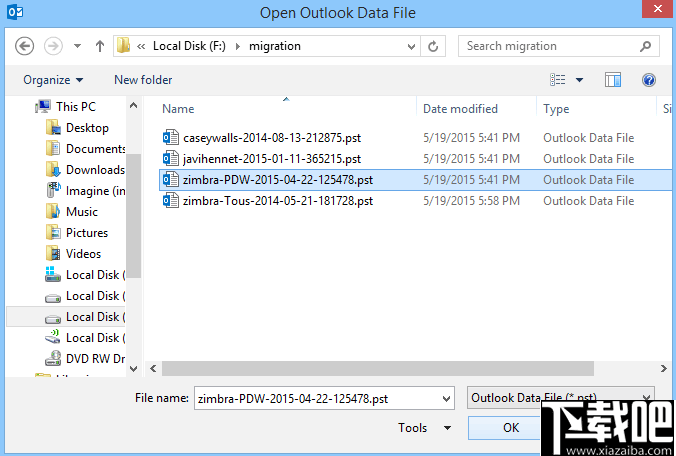Screen dimensions: 676x456
Task: Go up one folder level
Action: point(100,46)
